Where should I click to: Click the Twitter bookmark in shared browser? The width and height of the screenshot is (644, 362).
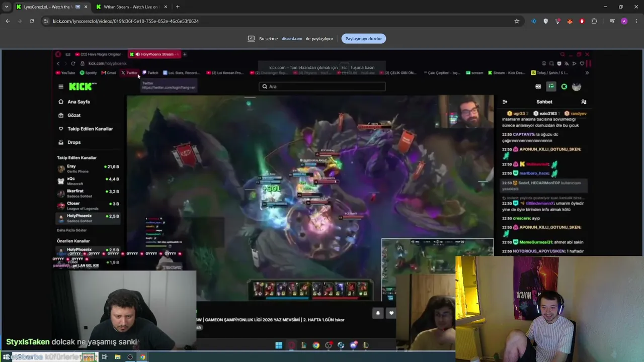pos(129,73)
